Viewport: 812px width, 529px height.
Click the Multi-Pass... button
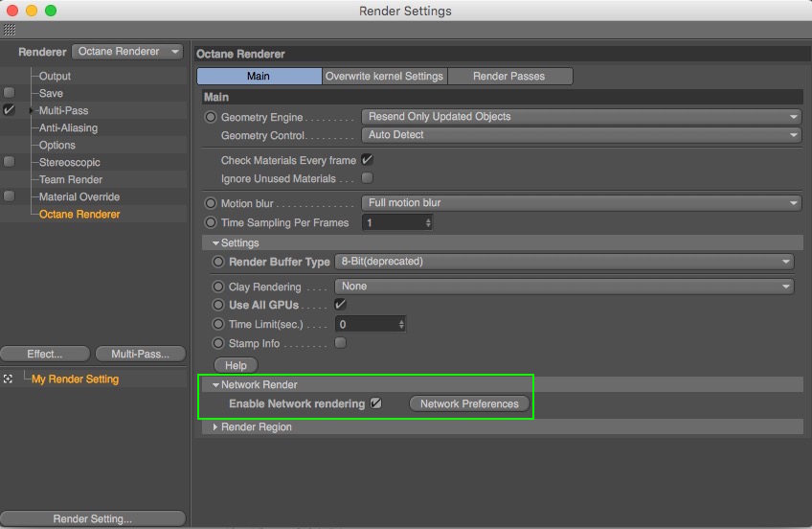point(141,354)
